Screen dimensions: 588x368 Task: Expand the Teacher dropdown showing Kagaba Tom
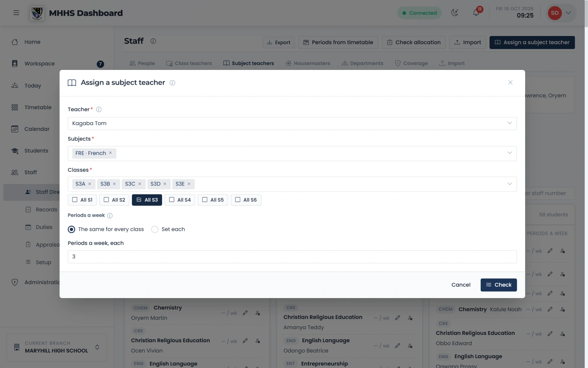(292, 123)
